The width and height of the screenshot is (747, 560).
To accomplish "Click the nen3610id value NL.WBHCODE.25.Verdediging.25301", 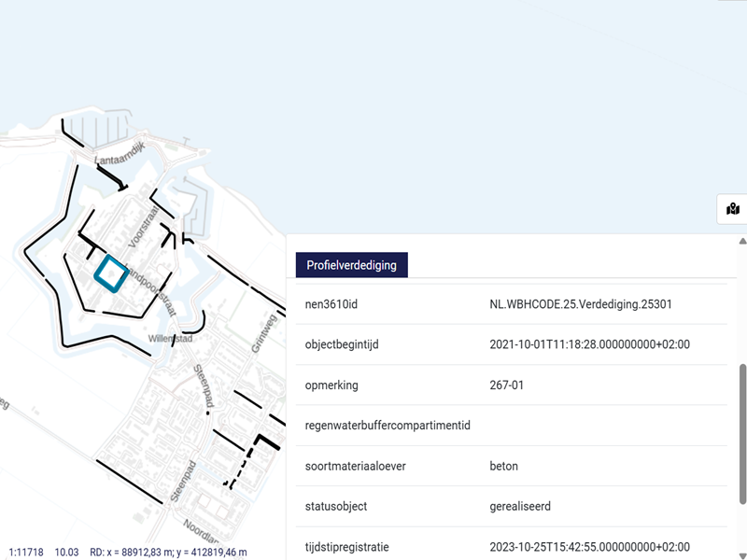I will (581, 304).
